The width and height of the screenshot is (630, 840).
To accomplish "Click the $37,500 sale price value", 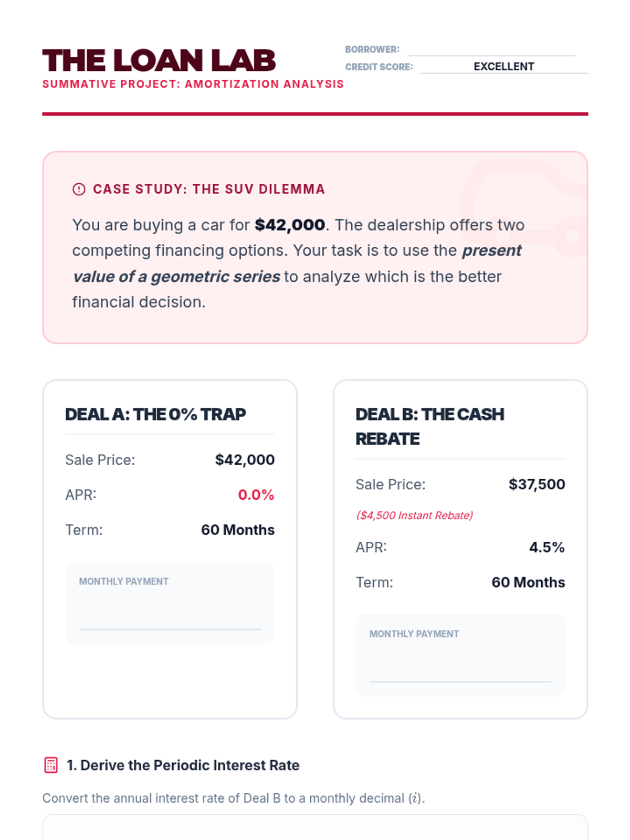I will [537, 484].
